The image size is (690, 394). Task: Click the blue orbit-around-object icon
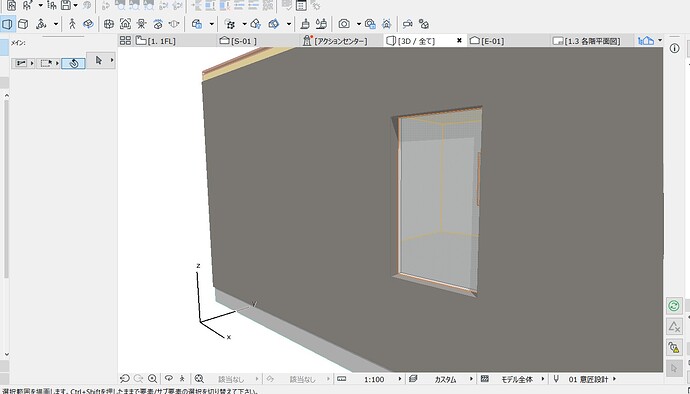pyautogui.click(x=158, y=24)
